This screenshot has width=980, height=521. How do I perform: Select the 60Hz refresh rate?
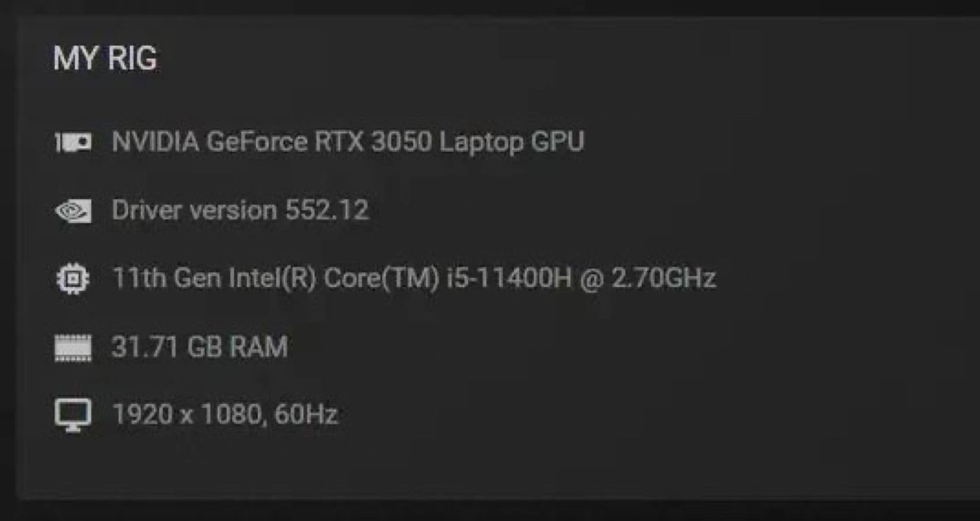(x=306, y=414)
